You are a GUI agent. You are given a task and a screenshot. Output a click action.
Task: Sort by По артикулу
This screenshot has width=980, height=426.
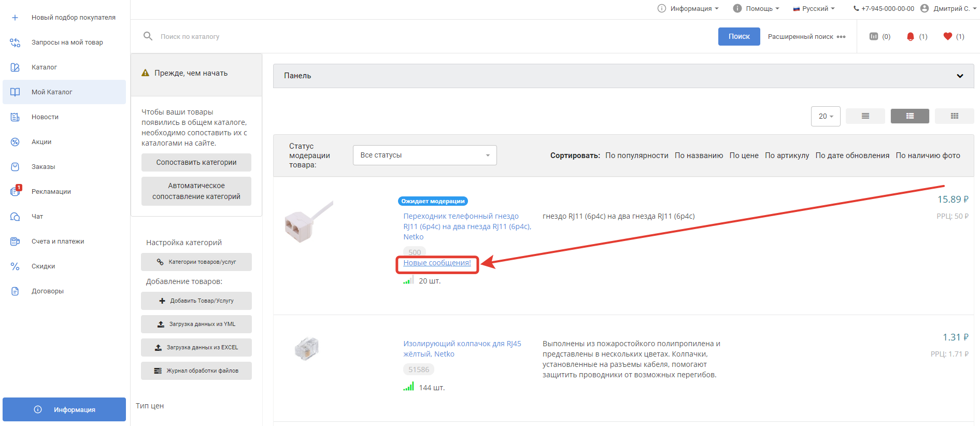click(x=787, y=155)
